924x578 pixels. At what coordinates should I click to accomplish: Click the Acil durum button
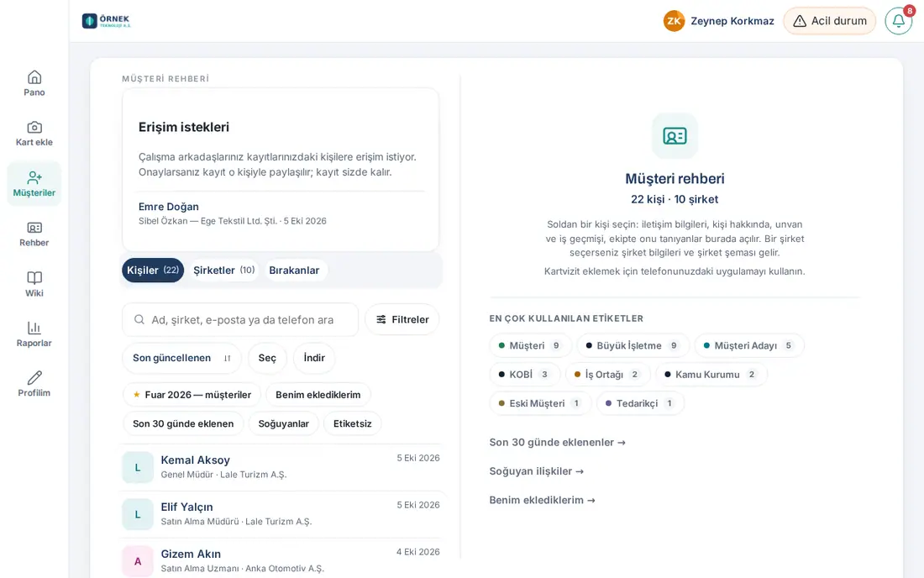829,21
